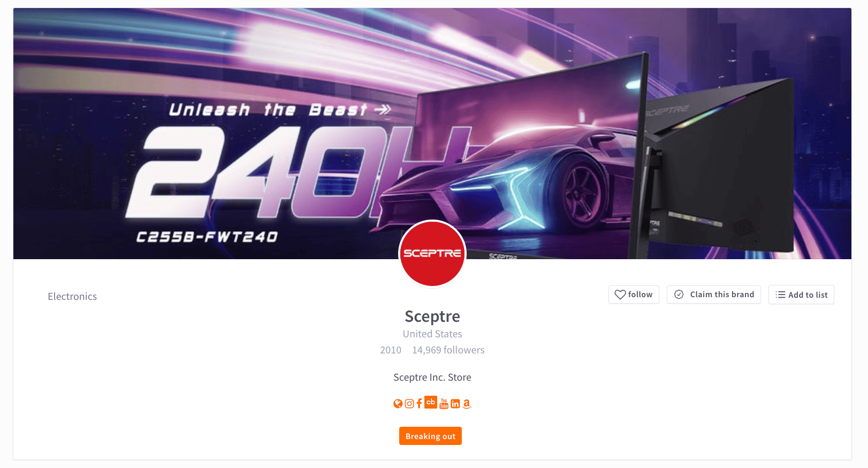Visit the Sceptre Facebook page icon
The width and height of the screenshot is (868, 468).
(x=420, y=403)
